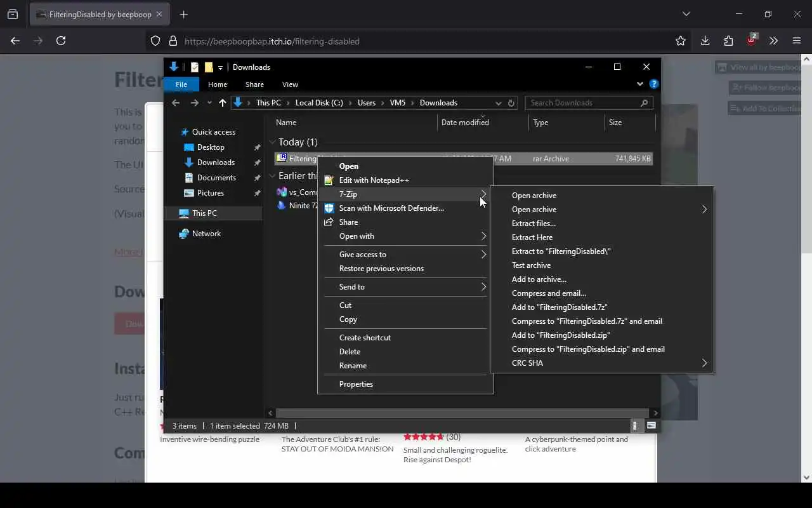Expand the Explorer ribbon chevron

tap(640, 84)
